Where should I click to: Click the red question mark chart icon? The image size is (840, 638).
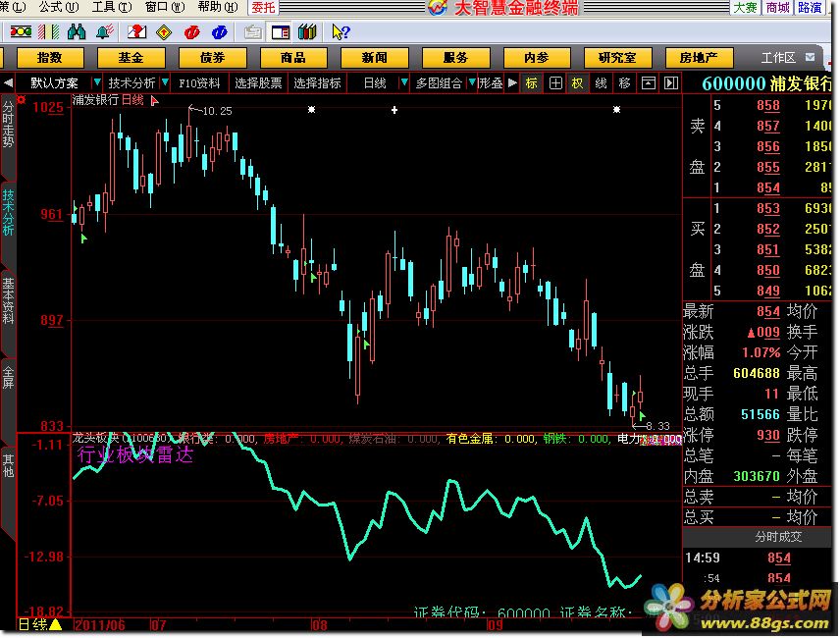pyautogui.click(x=136, y=32)
